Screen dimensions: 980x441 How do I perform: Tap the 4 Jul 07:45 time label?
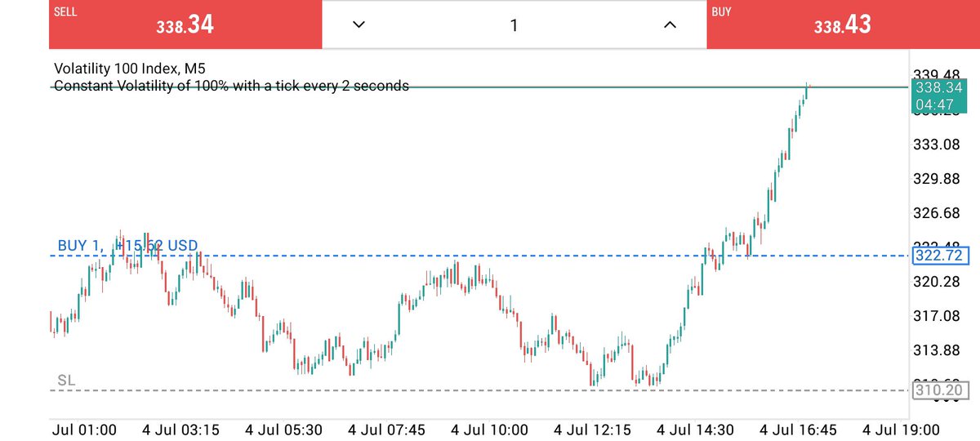tap(386, 430)
